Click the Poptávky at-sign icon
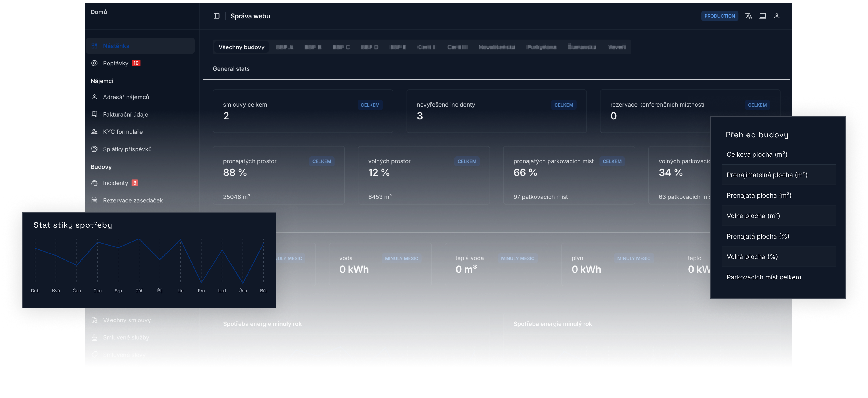The height and width of the screenshot is (398, 868). click(94, 63)
